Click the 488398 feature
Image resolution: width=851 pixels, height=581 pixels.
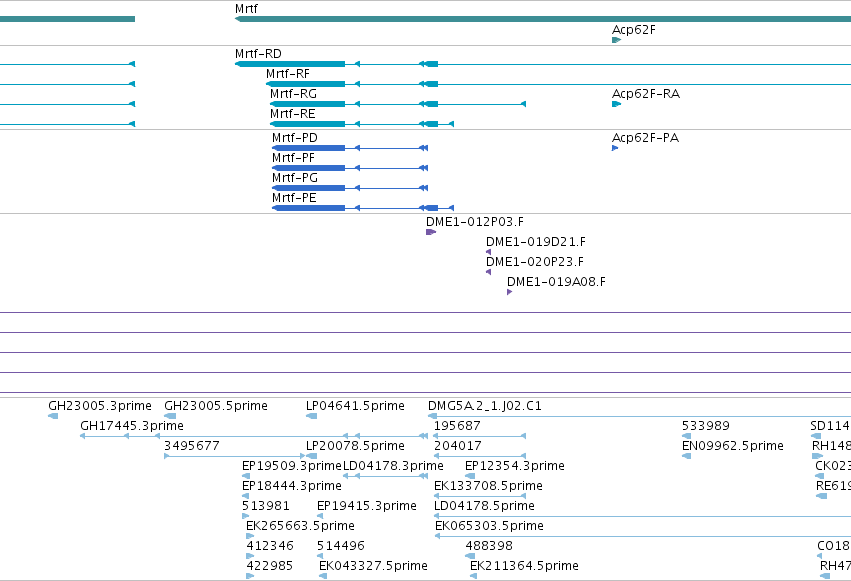coord(469,556)
